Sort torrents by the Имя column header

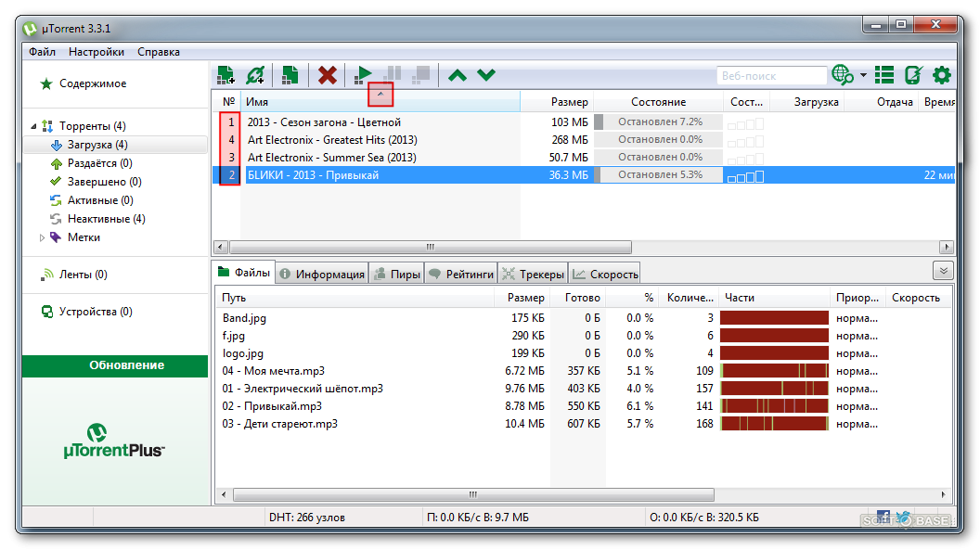pos(380,102)
